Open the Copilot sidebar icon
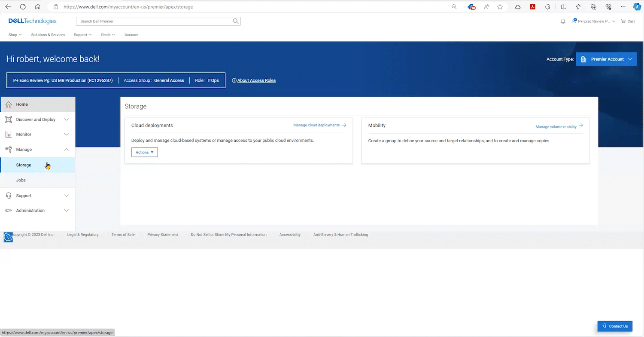The image size is (644, 337). [x=637, y=7]
